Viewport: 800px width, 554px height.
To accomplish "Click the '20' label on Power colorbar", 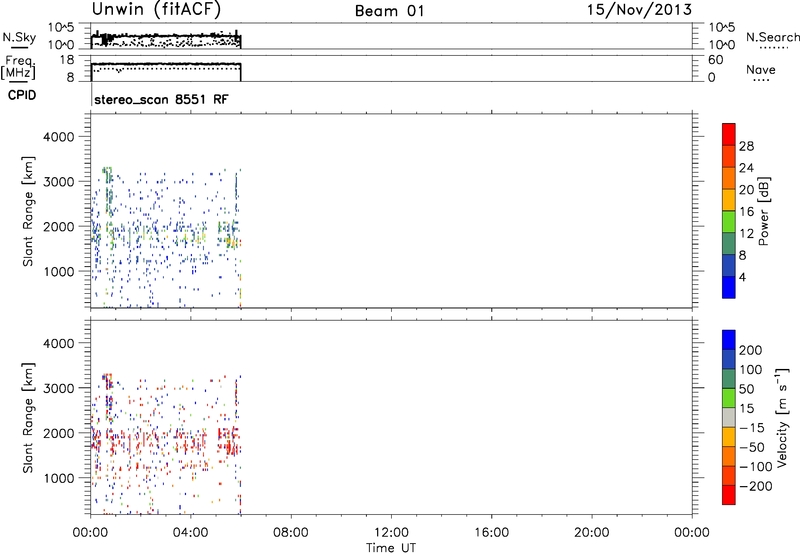I will (x=746, y=190).
